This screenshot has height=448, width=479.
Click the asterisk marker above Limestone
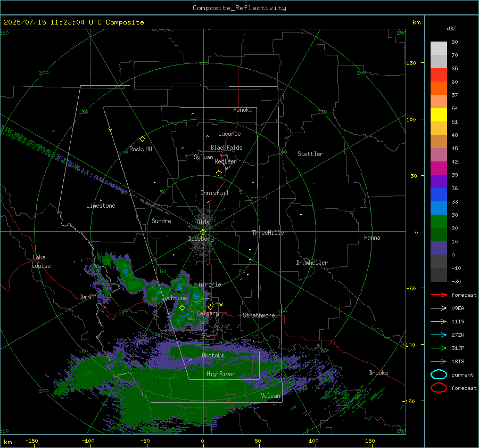(x=101, y=201)
